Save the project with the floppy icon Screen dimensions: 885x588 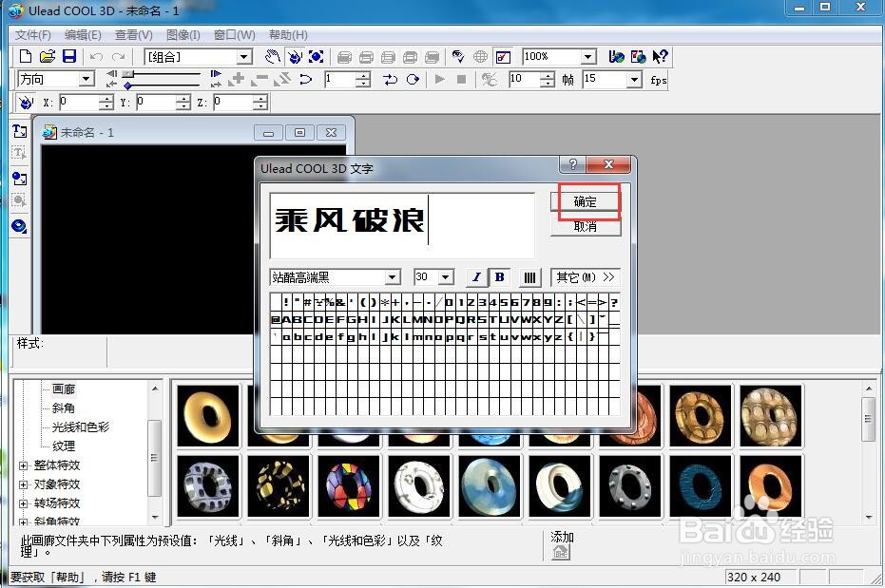tap(68, 56)
